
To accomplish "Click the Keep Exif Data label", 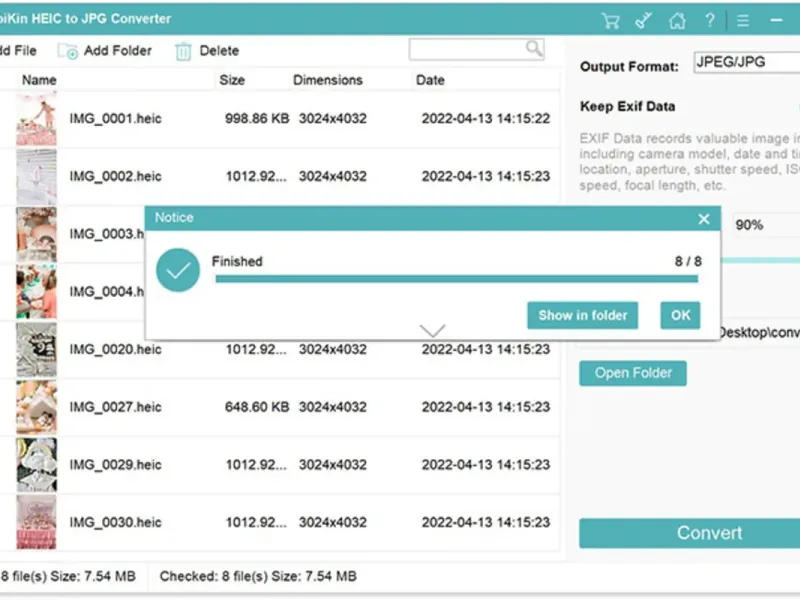I will click(628, 107).
